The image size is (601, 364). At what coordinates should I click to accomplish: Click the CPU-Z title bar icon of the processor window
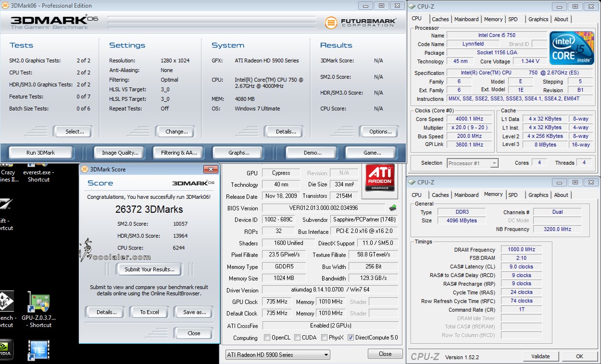click(412, 6)
